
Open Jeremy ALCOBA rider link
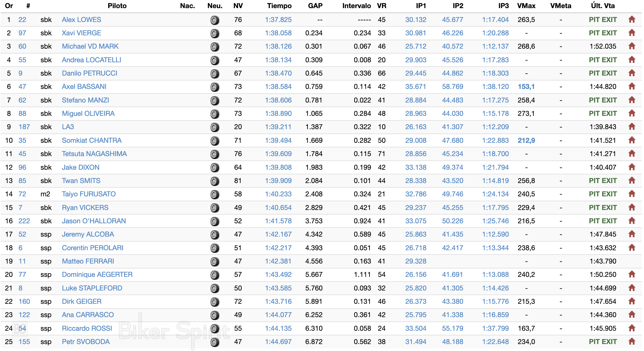[x=88, y=234]
